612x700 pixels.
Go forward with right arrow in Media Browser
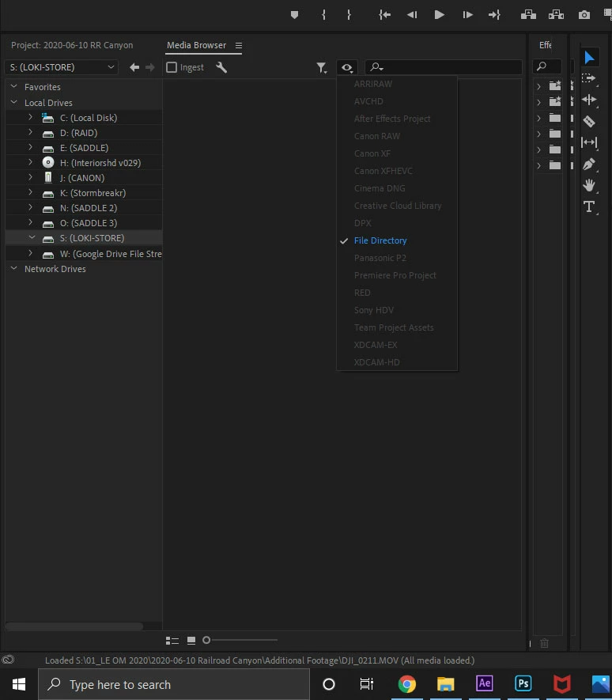150,67
